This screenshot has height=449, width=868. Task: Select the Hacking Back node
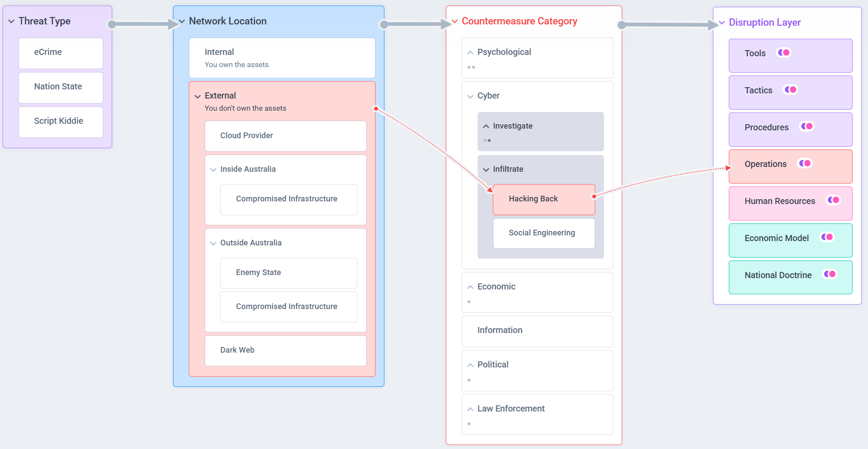click(x=544, y=199)
